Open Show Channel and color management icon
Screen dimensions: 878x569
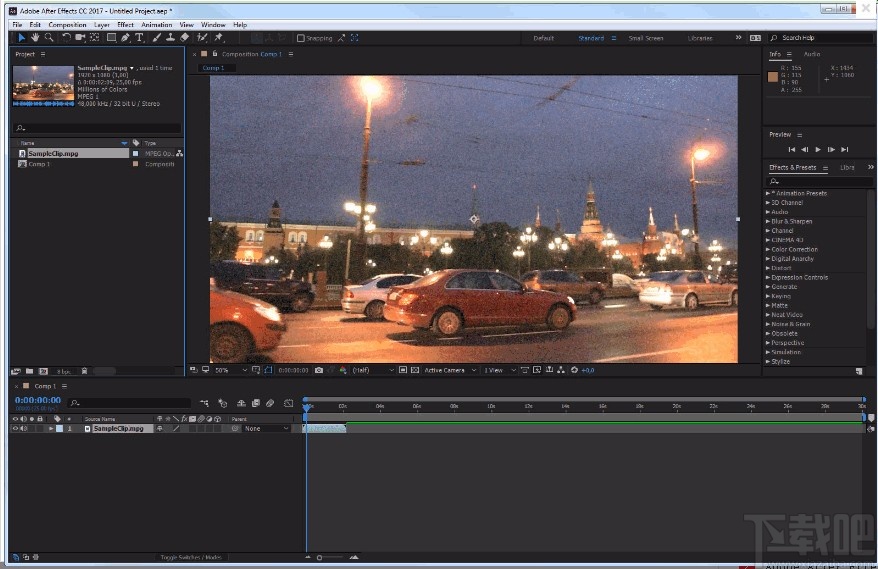(343, 370)
